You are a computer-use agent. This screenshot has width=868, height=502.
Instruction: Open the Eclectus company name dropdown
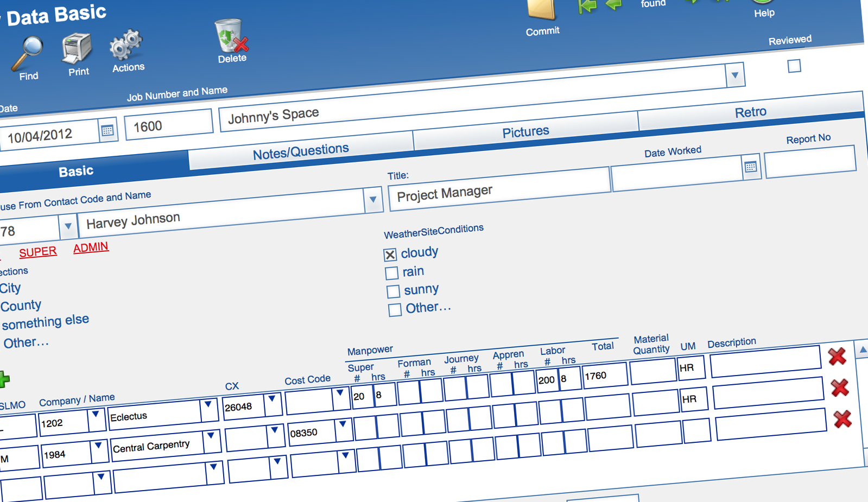(x=208, y=409)
